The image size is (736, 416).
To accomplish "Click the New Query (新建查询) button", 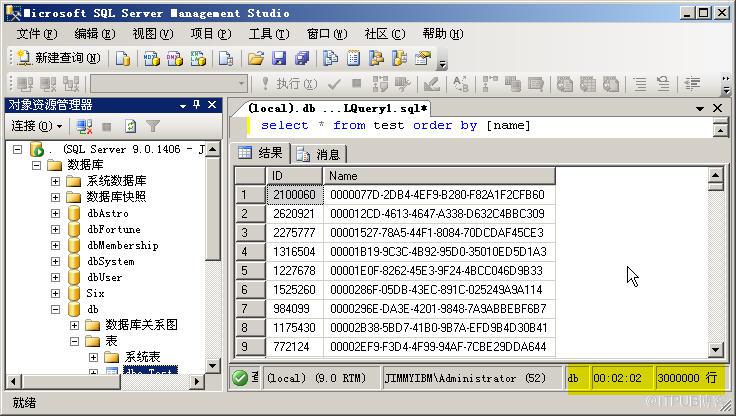I will click(59, 58).
